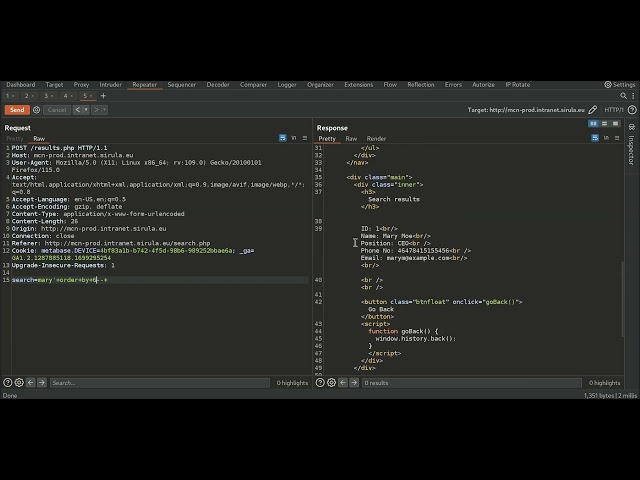Open history forward dropdown arrow

104,110
